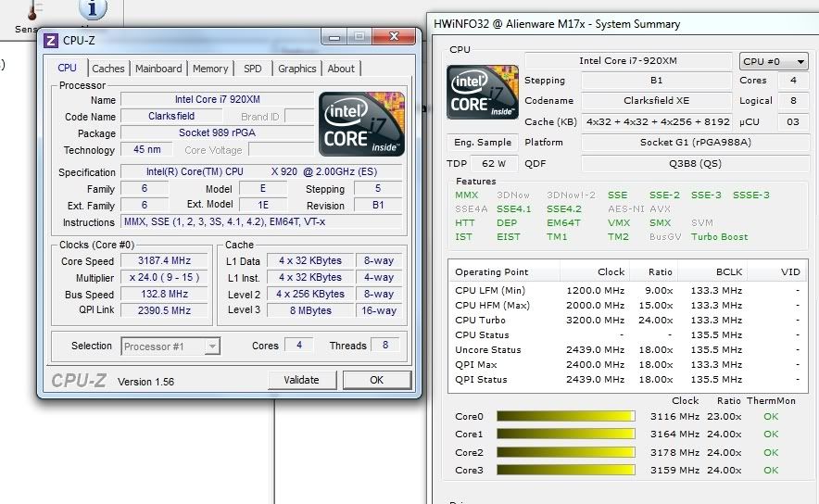This screenshot has height=504, width=819.
Task: Click the Package field Socket 989 rPGA
Action: 218,132
